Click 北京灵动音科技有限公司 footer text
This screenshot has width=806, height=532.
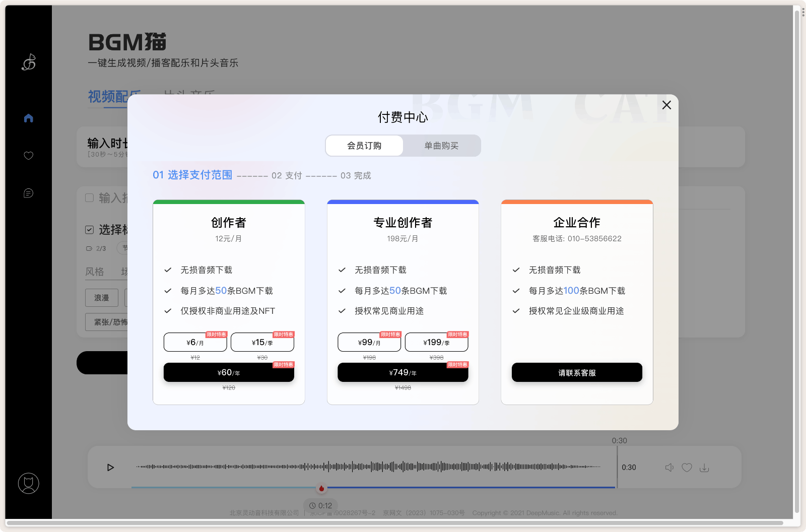point(264,513)
